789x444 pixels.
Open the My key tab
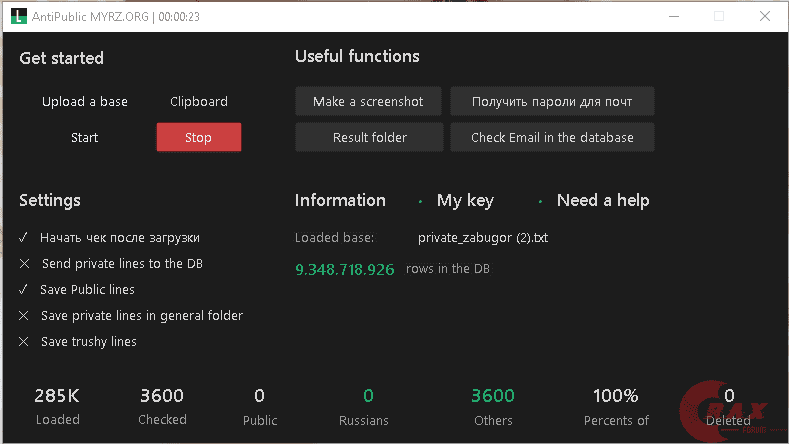point(465,200)
